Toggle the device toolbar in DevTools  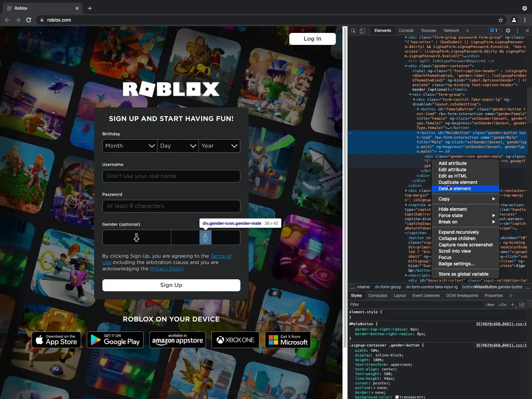point(362,31)
